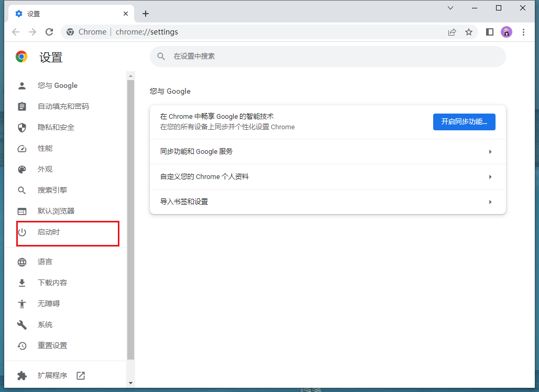Click the 重置设置 restore icon

(22, 345)
